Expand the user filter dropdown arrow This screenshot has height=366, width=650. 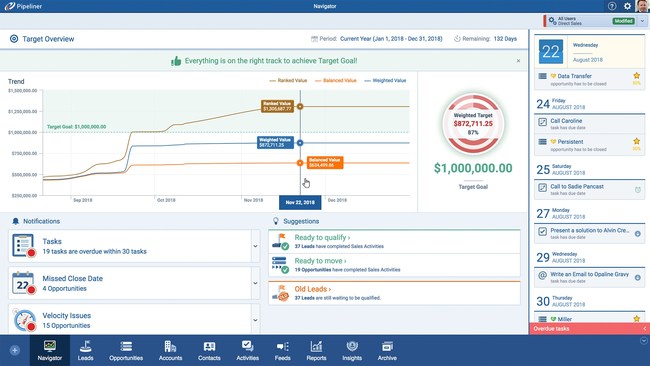click(643, 21)
